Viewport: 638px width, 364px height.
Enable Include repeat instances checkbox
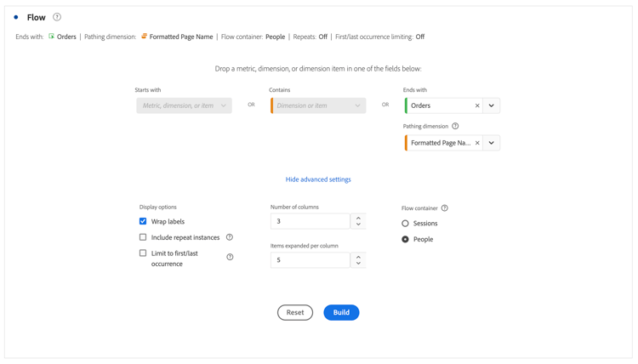click(143, 237)
